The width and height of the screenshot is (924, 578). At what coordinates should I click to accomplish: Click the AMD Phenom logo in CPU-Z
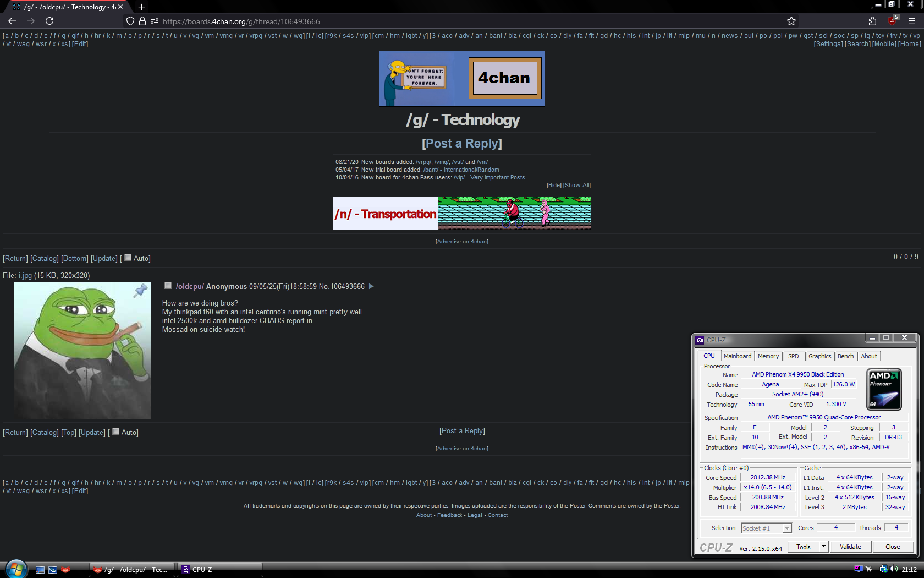point(884,389)
